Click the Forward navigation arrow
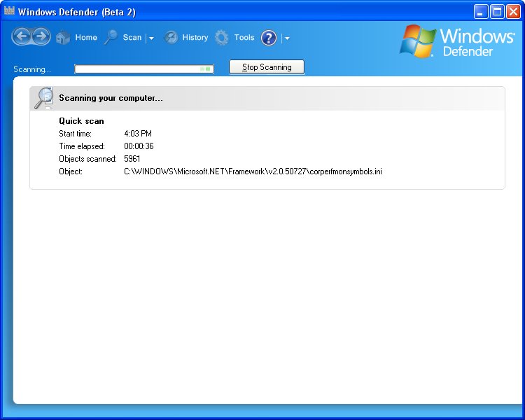The height and width of the screenshot is (420, 525). click(x=41, y=36)
